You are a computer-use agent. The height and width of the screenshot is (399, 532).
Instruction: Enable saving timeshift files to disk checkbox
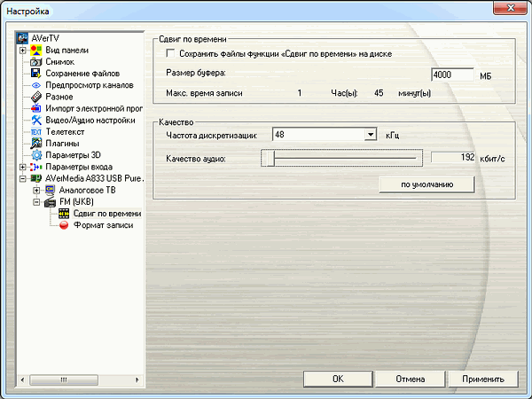170,53
